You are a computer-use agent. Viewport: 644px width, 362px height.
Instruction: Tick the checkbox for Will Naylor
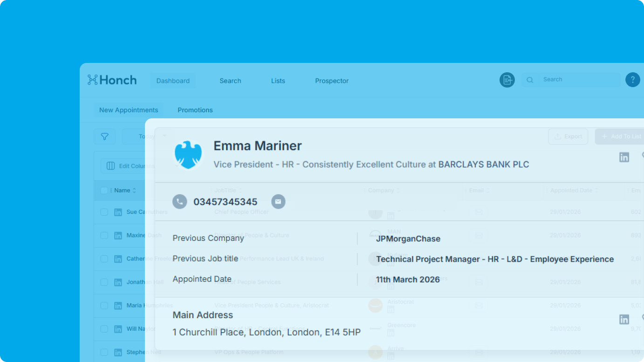(x=104, y=329)
